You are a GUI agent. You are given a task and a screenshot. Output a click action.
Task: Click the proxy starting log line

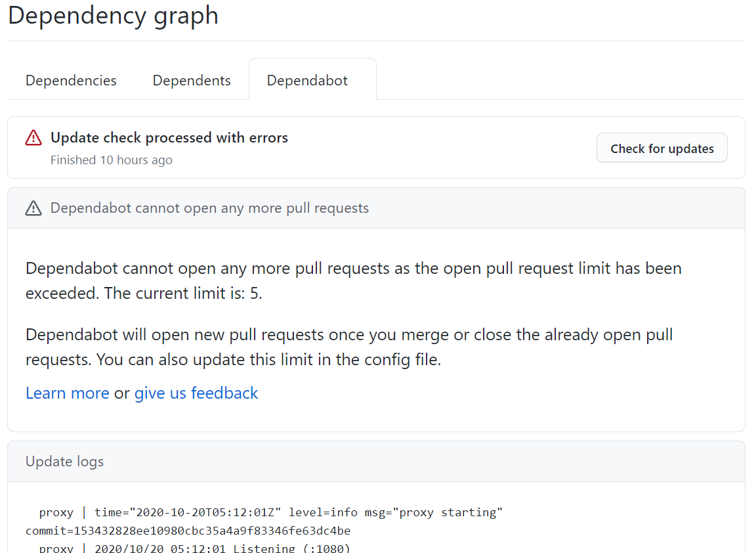pyautogui.click(x=271, y=512)
